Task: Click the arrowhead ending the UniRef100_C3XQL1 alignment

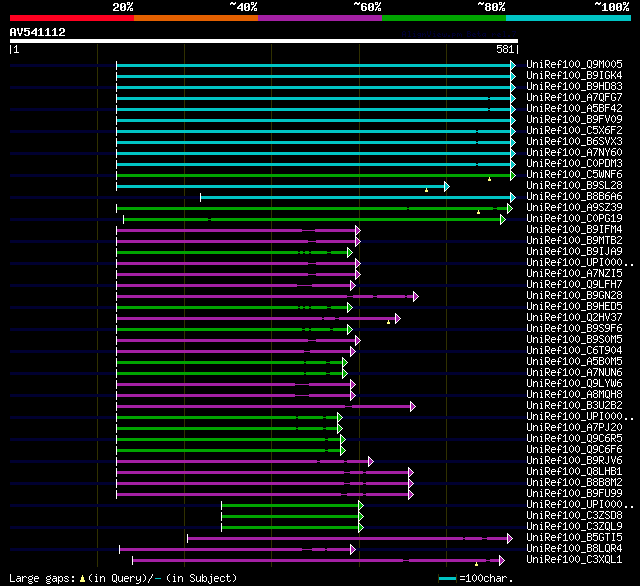Action: point(502,561)
